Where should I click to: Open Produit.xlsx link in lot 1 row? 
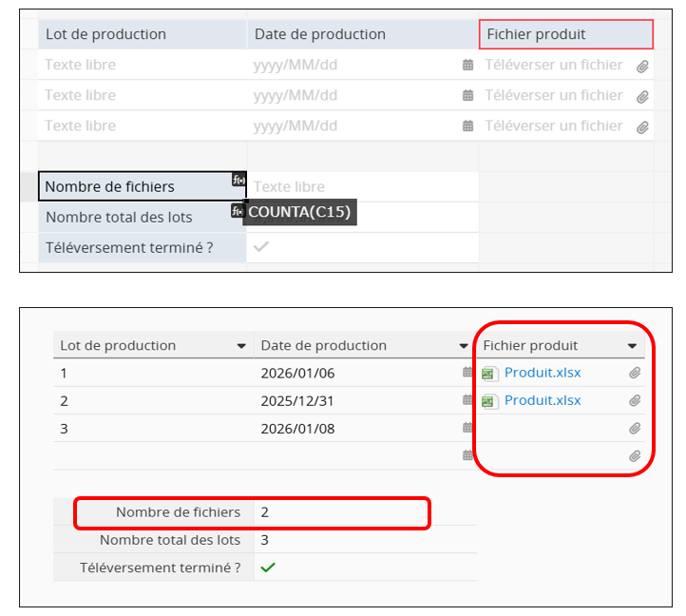pyautogui.click(x=542, y=373)
